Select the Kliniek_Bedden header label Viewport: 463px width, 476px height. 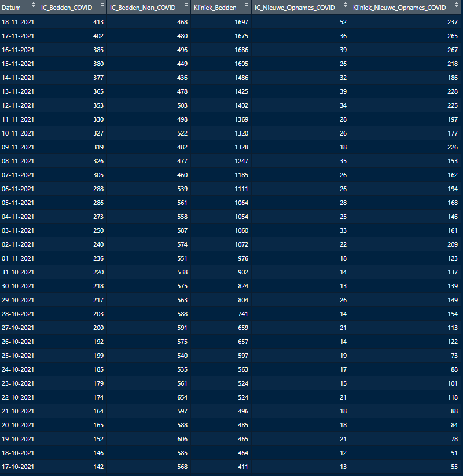pos(215,8)
